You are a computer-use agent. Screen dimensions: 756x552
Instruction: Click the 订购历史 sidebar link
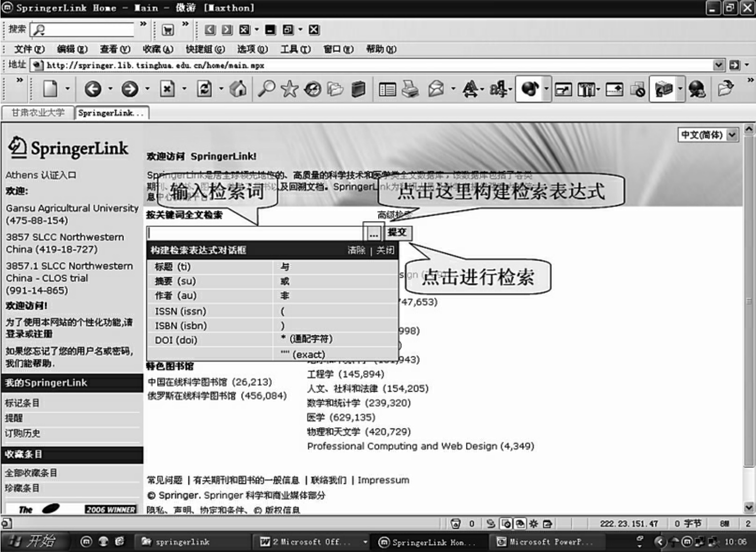22,434
